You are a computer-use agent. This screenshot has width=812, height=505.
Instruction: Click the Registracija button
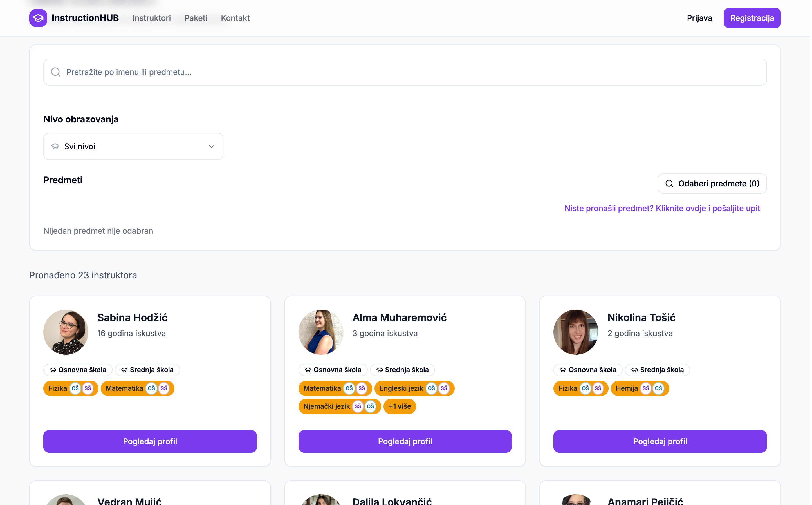[x=753, y=18]
